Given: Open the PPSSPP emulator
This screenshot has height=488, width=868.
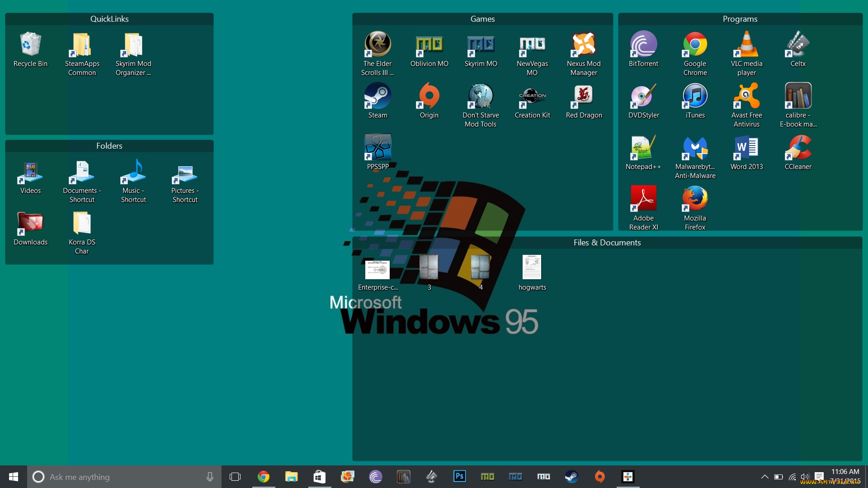Looking at the screenshot, I should click(x=377, y=148).
